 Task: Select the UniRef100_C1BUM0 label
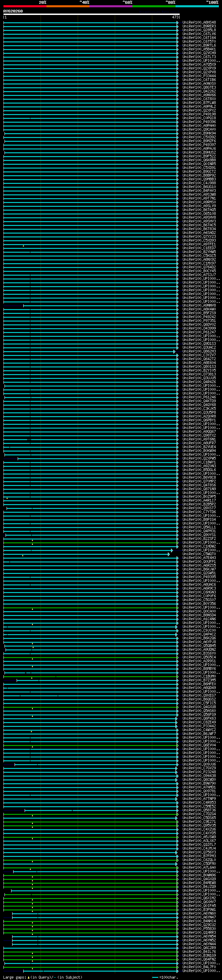click(199, 677)
